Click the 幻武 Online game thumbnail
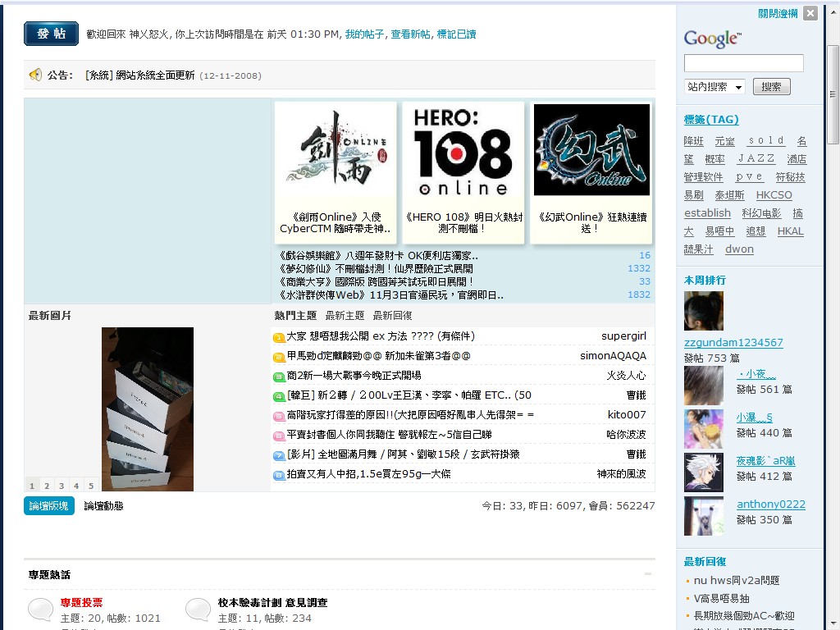The height and width of the screenshot is (630, 840). coord(591,150)
